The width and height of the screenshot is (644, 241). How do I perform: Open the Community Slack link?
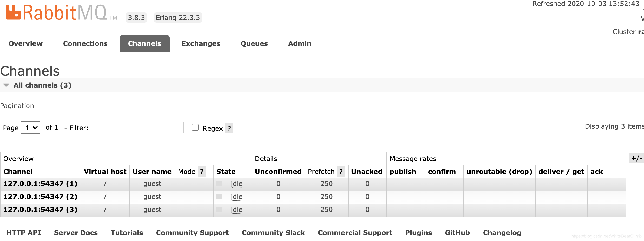tap(273, 233)
